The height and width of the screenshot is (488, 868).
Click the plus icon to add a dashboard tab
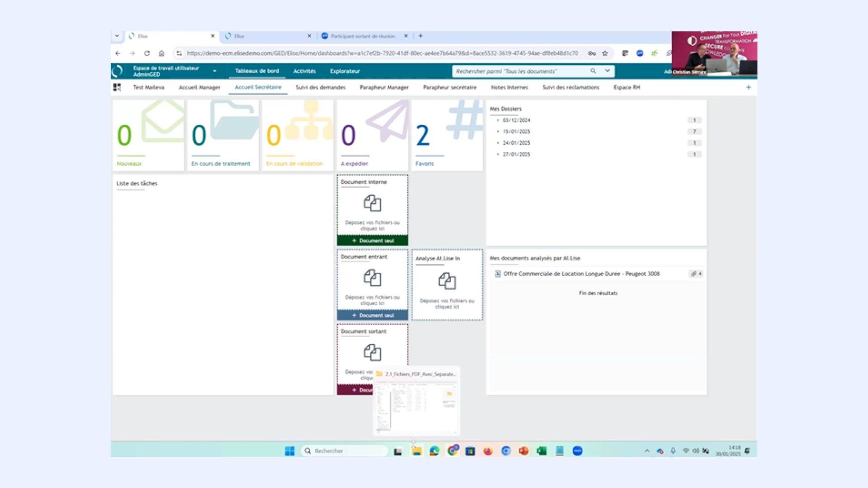coord(748,87)
